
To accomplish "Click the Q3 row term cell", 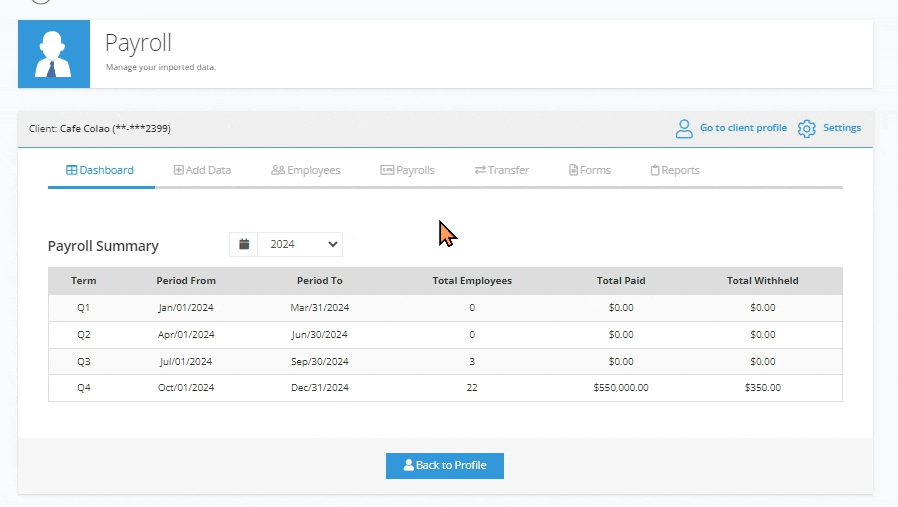I will coord(84,361).
